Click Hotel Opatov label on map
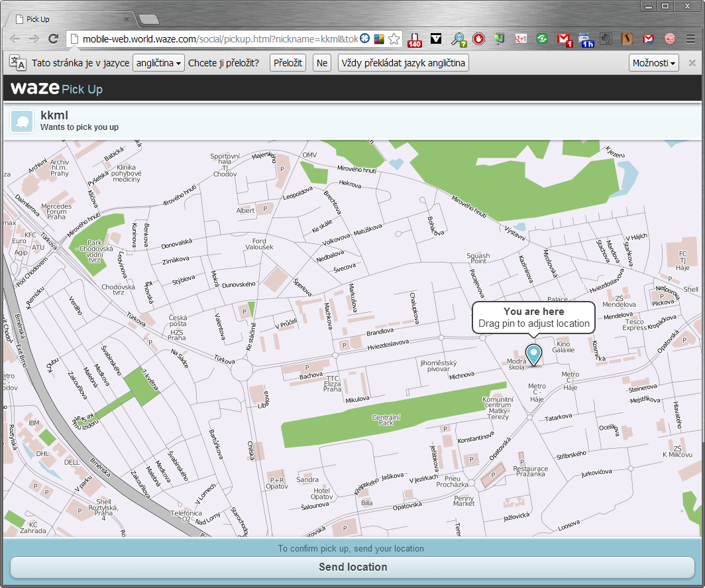This screenshot has height=588, width=705. click(x=321, y=493)
